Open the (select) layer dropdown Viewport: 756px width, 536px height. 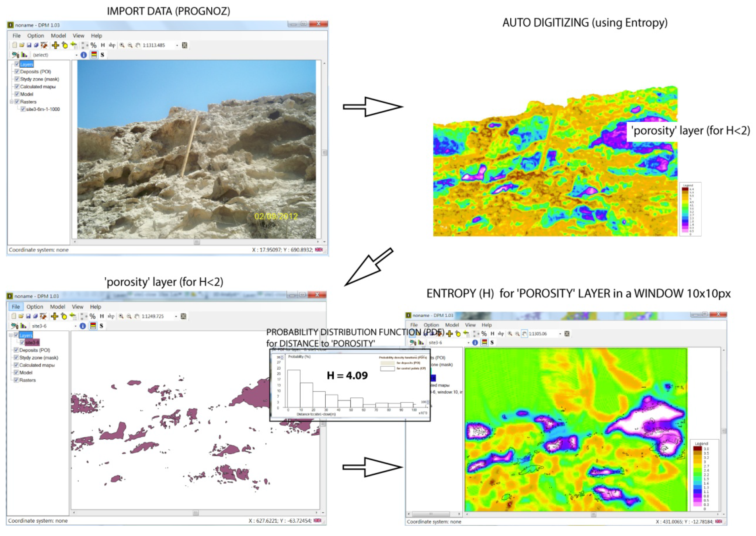pos(76,55)
